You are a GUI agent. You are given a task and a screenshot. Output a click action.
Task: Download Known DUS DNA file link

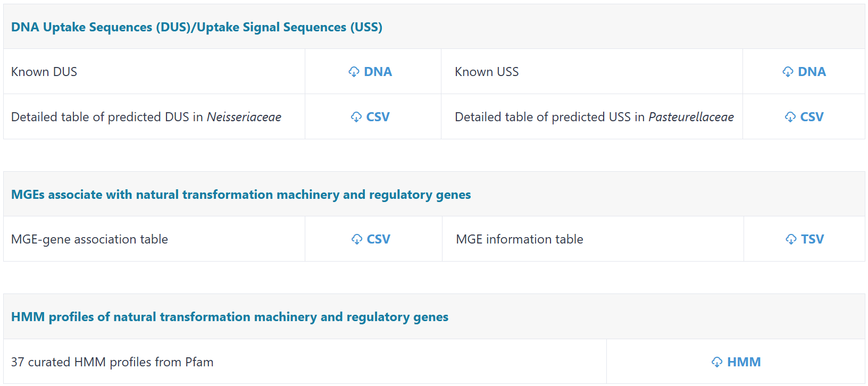coord(378,72)
